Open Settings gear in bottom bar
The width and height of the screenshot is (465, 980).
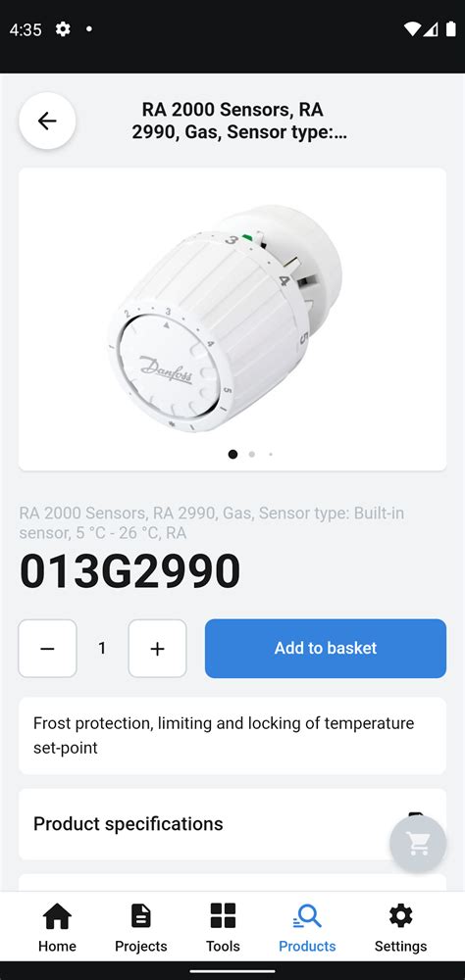click(x=400, y=927)
